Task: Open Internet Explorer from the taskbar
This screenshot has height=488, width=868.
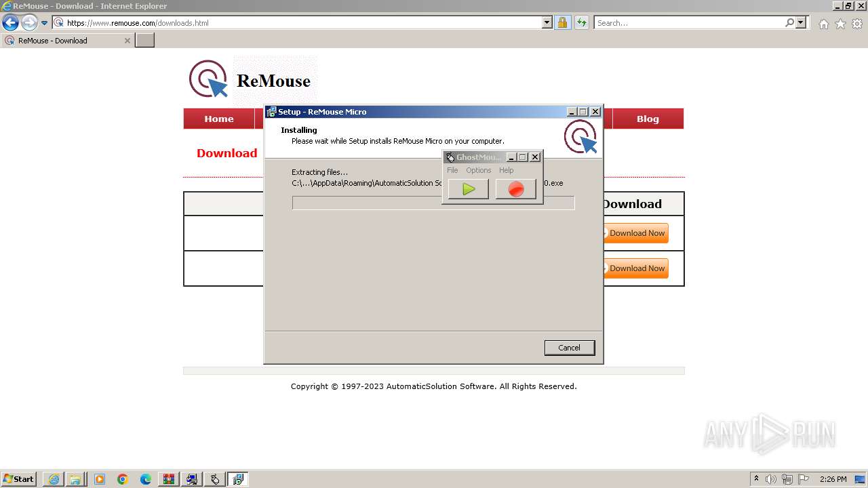Action: [x=54, y=479]
